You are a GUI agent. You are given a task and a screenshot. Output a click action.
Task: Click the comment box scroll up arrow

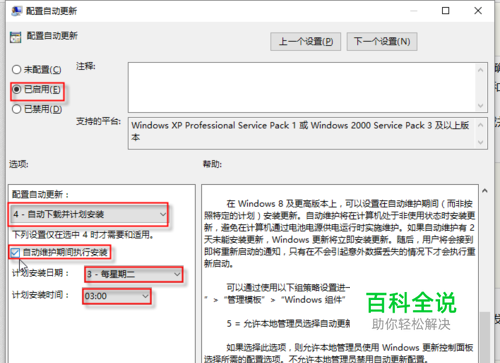point(480,70)
